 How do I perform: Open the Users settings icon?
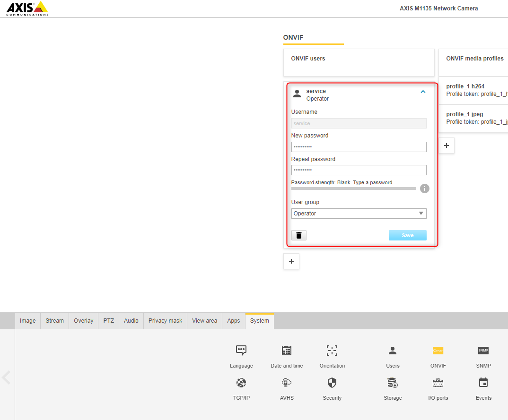click(x=393, y=351)
